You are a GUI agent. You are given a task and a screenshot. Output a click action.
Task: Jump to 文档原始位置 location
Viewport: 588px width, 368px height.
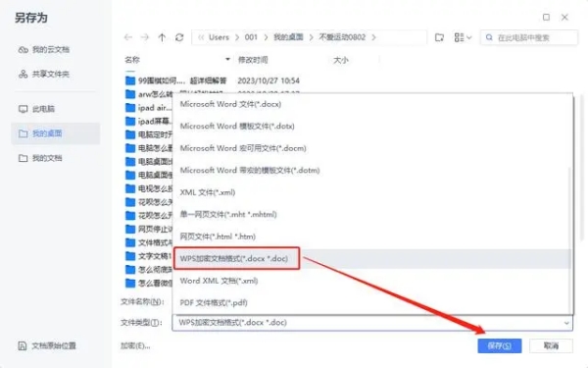pyautogui.click(x=47, y=345)
